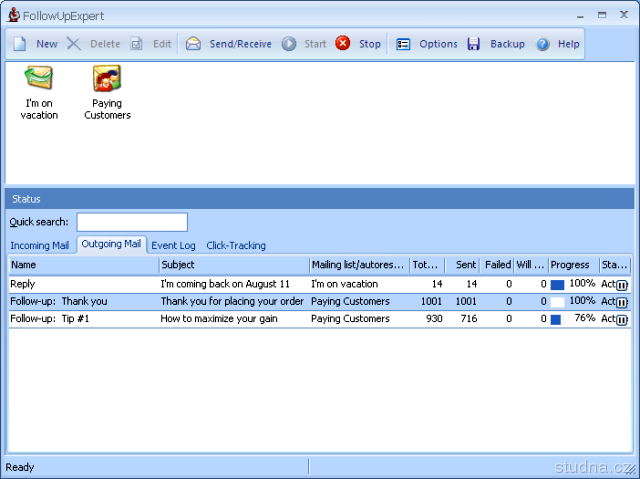Sort by the Subject column header

[233, 265]
